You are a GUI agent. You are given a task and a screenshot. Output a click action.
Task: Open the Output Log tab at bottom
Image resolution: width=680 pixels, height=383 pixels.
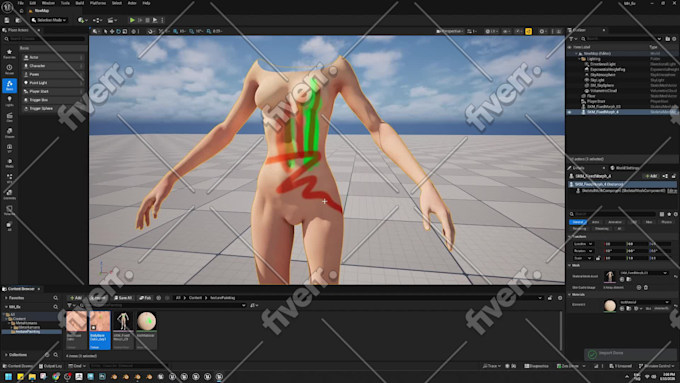pyautogui.click(x=50, y=366)
